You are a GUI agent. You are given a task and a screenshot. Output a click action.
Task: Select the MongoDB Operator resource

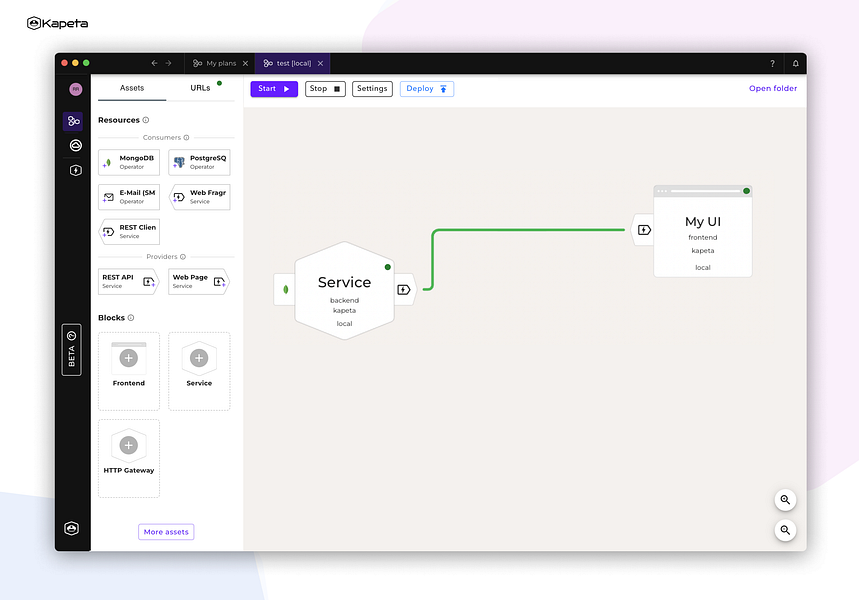[128, 161]
